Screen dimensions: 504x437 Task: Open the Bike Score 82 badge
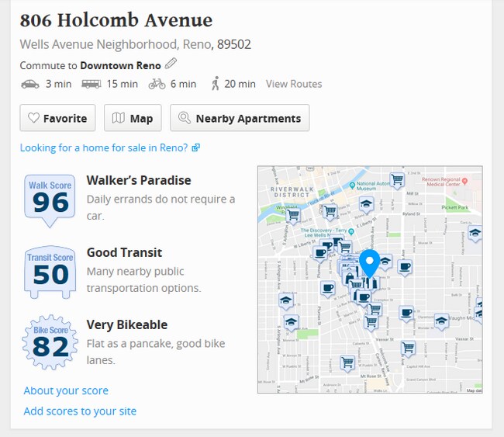coord(50,343)
